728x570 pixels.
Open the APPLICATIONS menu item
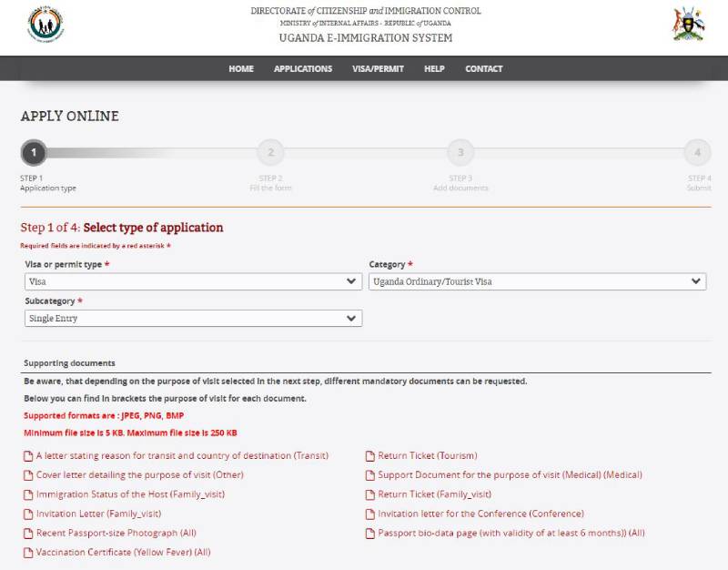coord(303,69)
